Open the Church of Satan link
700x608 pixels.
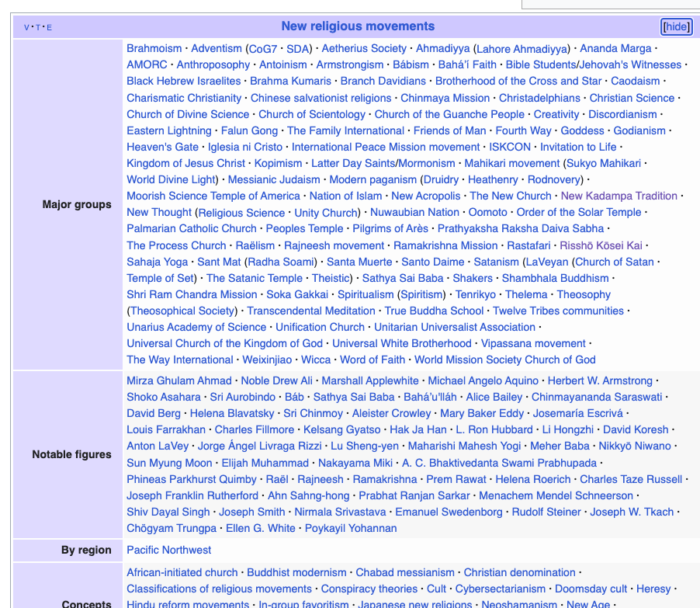[615, 262]
